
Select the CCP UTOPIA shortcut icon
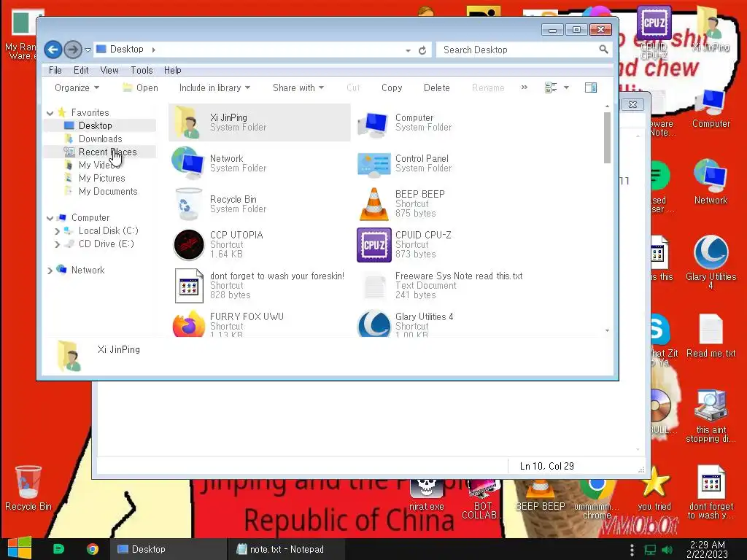click(189, 245)
